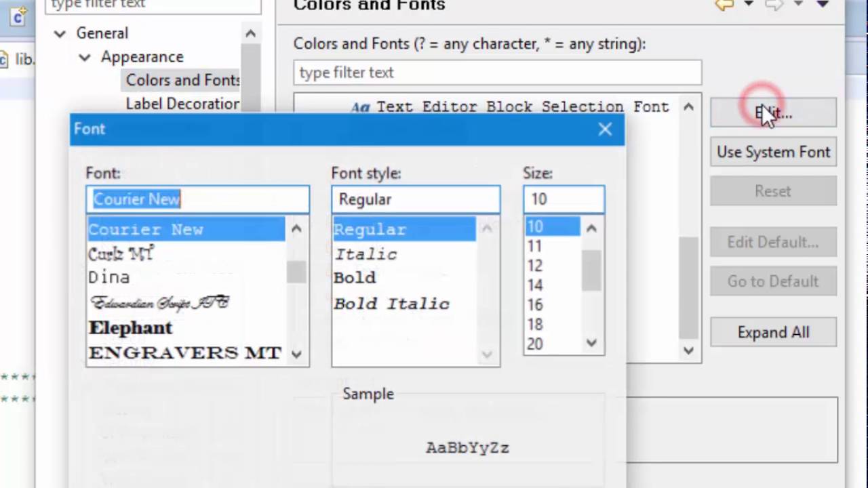Click the yellow back navigation arrow
Image resolution: width=868 pixels, height=488 pixels.
coord(724,5)
